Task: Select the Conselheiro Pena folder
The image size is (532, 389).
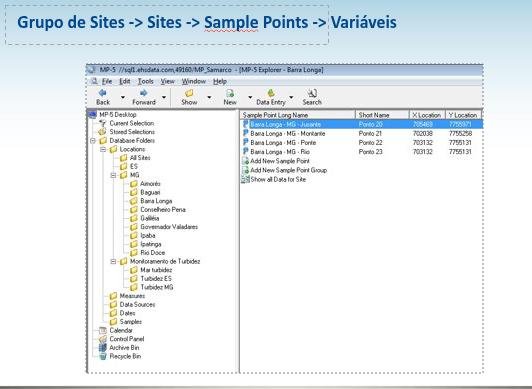Action: 163,210
